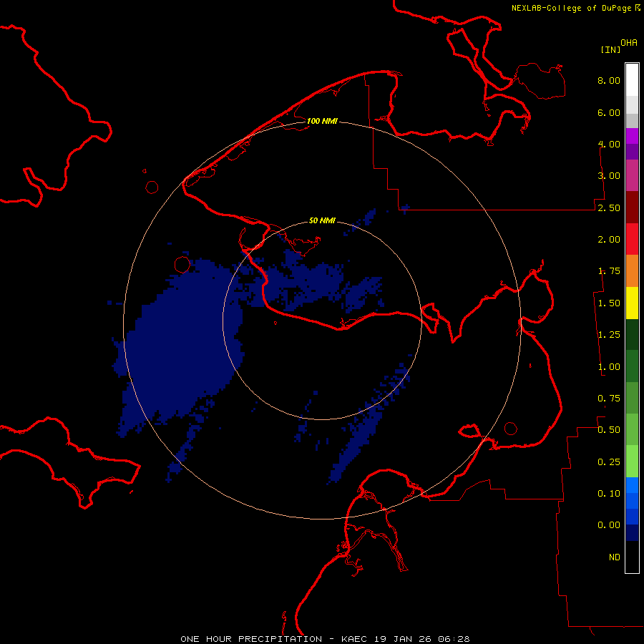Pick the black ND legend swatch
This screenshot has width=644, height=644.
[x=632, y=557]
